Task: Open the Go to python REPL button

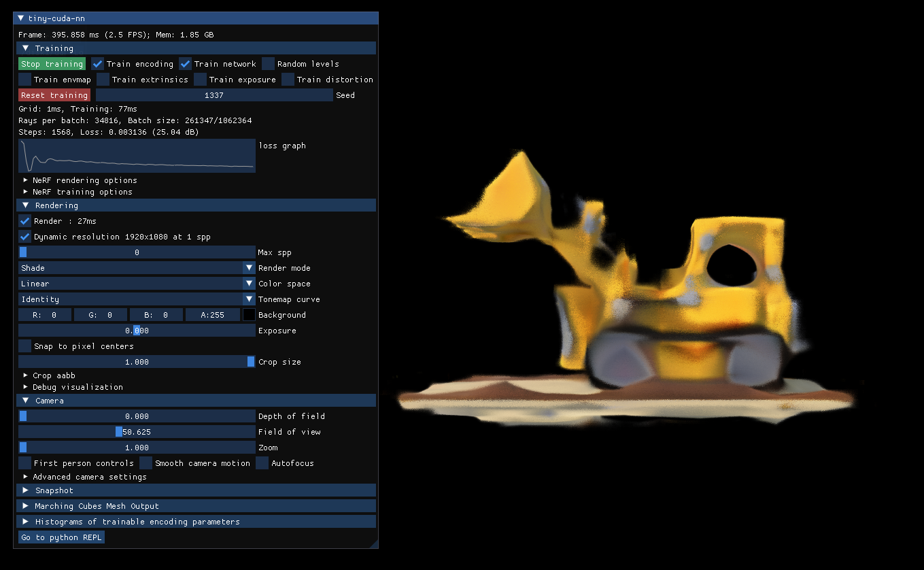Action: (62, 537)
